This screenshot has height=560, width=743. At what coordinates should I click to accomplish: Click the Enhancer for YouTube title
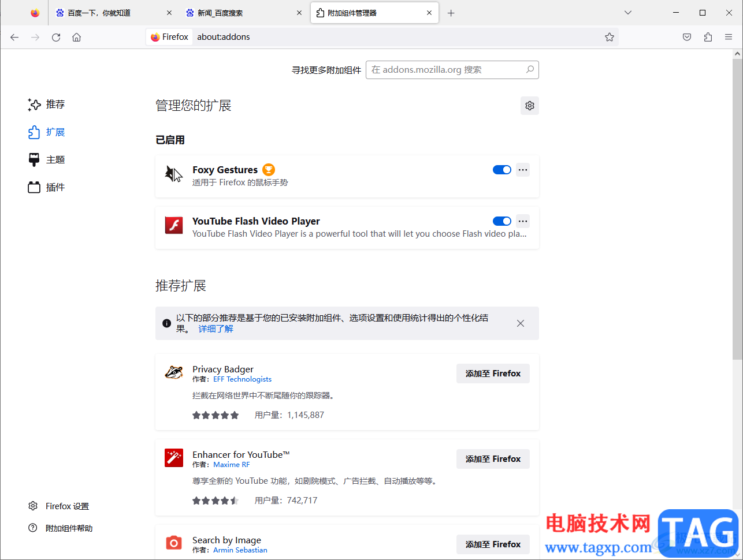[241, 455]
